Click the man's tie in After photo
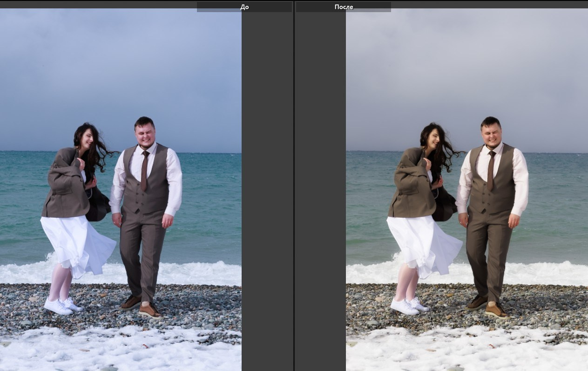The width and height of the screenshot is (588, 371). 491,170
